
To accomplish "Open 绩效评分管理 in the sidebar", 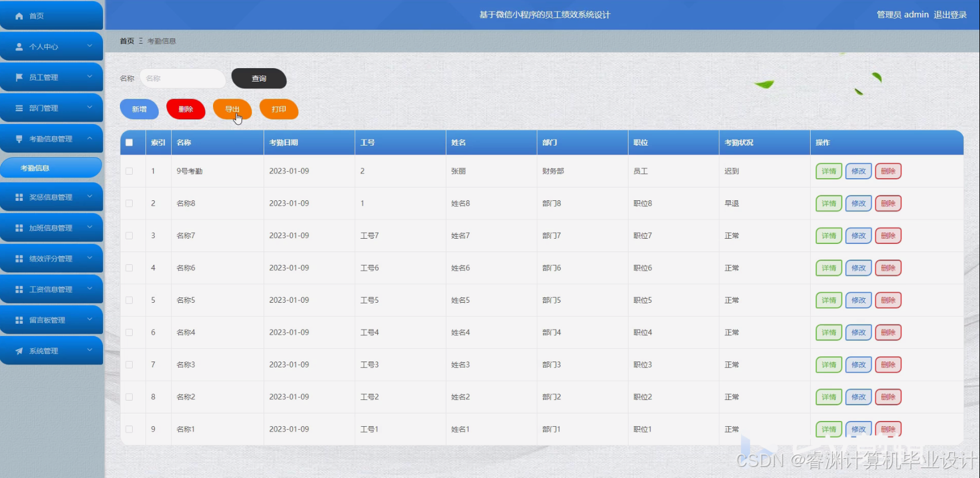I will (51, 259).
